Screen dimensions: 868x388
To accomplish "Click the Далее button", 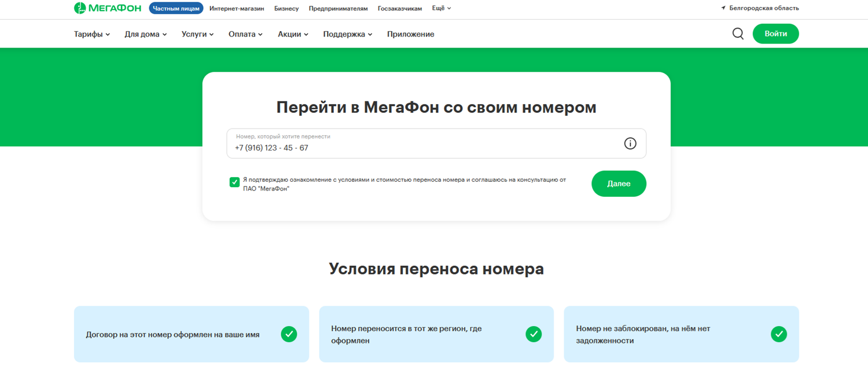I will (619, 184).
